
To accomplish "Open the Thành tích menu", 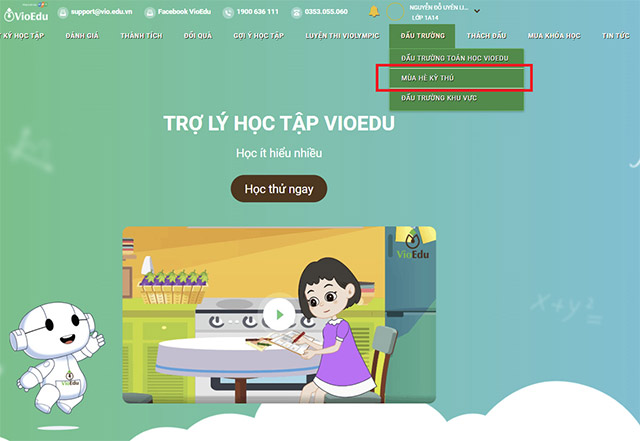I will coord(142,36).
